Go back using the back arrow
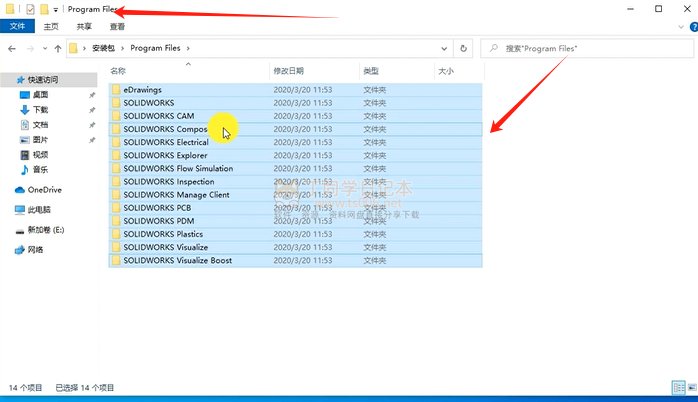 pyautogui.click(x=13, y=48)
